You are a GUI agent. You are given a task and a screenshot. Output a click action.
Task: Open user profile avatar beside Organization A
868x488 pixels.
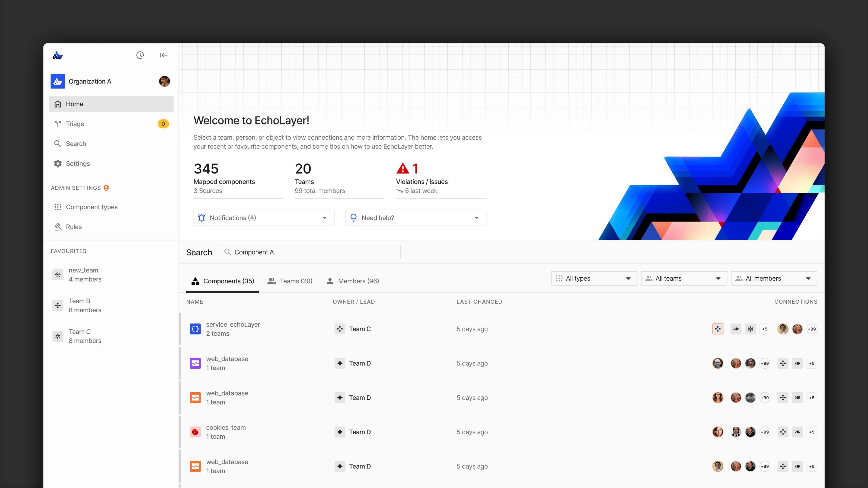tap(164, 81)
